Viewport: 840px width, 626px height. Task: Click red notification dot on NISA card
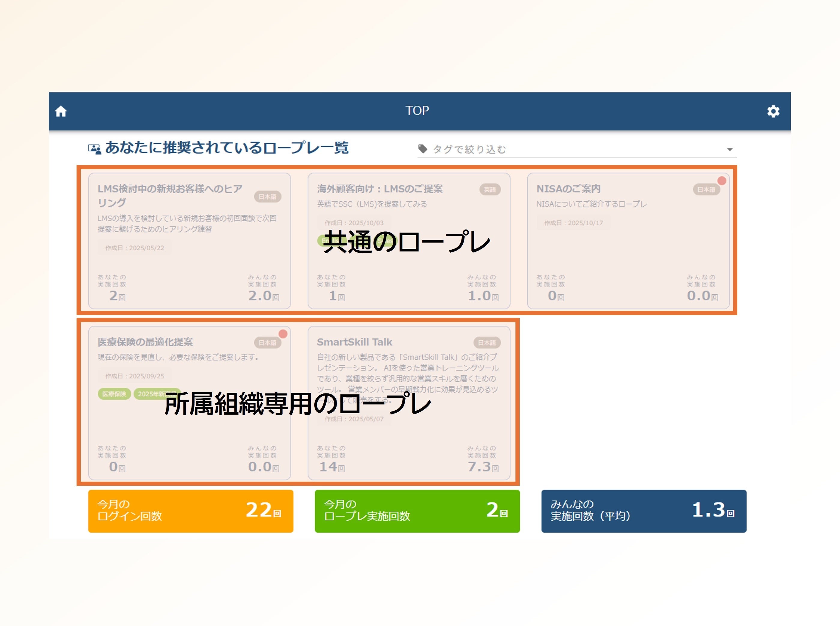click(x=721, y=181)
